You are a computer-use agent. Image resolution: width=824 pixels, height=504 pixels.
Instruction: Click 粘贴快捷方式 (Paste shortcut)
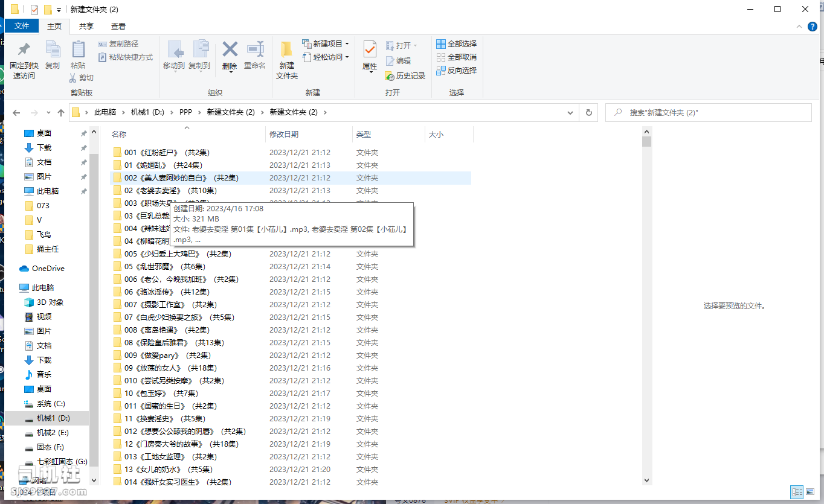pos(125,57)
